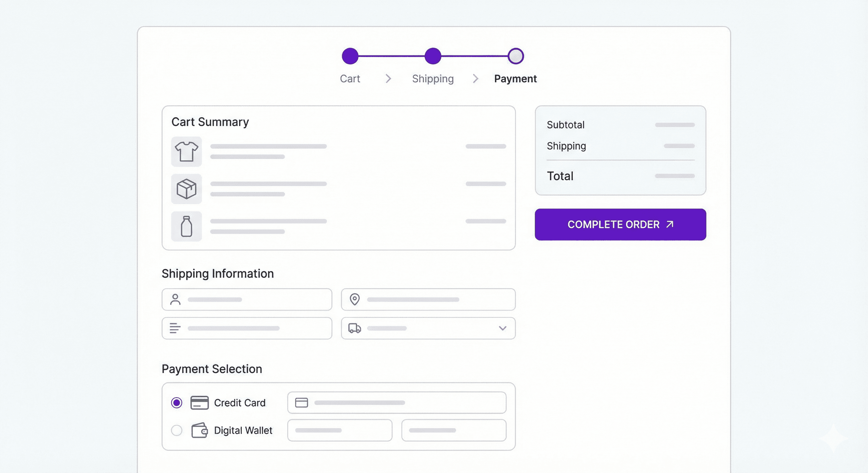Click the chevron between Shipping and Payment steps
Screen dimensions: 868x473
(475, 79)
